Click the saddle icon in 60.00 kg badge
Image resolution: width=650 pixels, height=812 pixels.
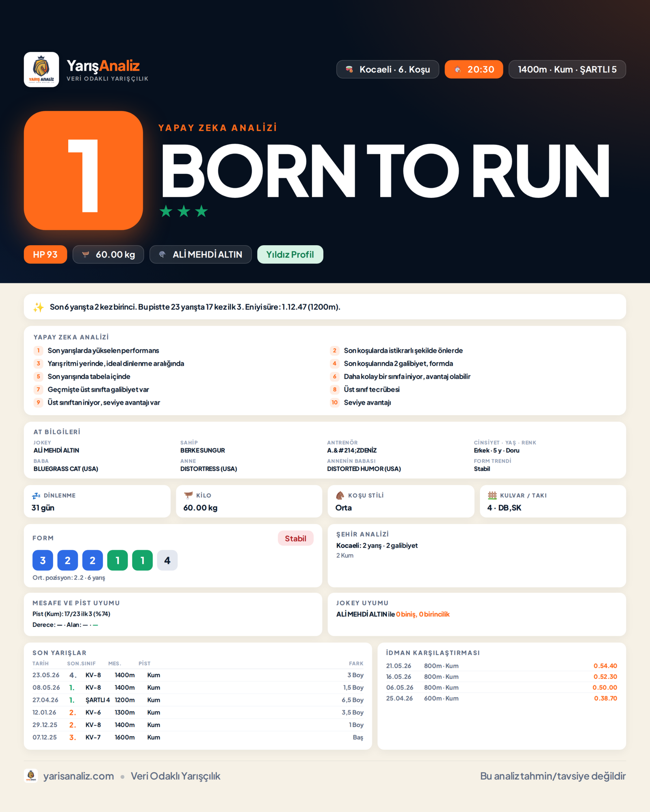click(86, 255)
